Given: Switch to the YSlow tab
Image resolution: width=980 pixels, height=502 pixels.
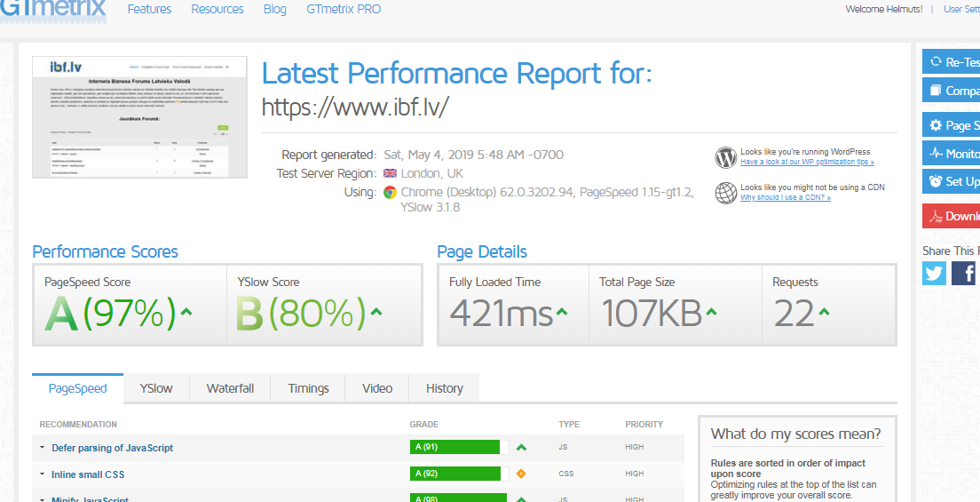Looking at the screenshot, I should [x=156, y=388].
